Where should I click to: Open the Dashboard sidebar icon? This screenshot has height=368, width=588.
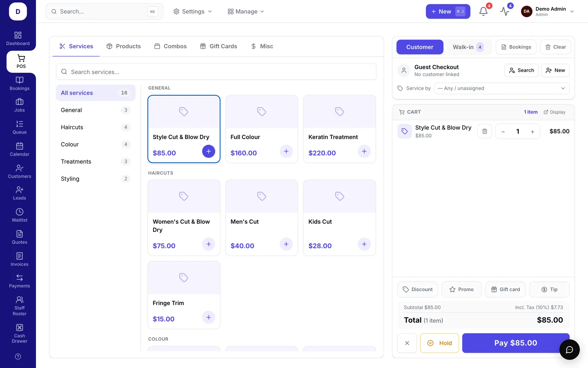[18, 38]
